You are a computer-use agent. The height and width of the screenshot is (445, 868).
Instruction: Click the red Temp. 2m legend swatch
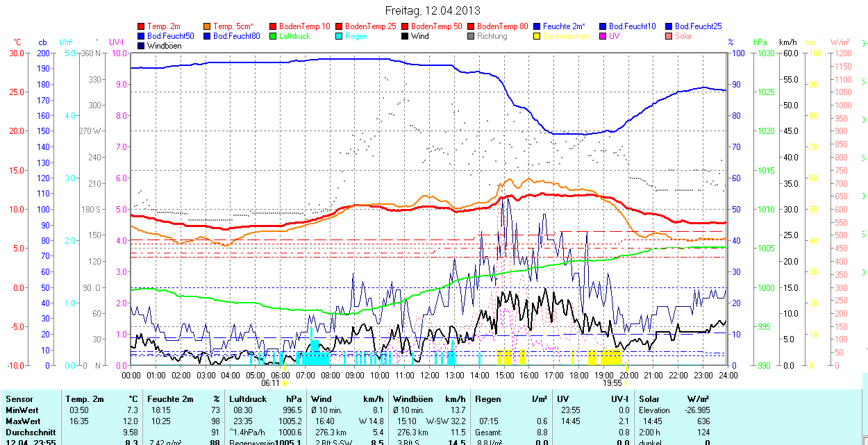pyautogui.click(x=141, y=26)
